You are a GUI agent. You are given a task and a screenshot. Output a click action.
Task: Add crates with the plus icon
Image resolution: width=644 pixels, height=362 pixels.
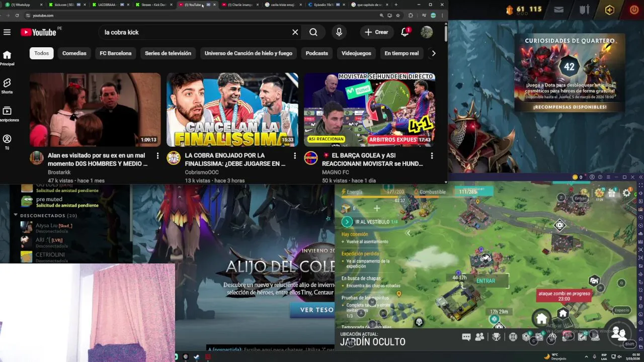pyautogui.click(x=376, y=208)
